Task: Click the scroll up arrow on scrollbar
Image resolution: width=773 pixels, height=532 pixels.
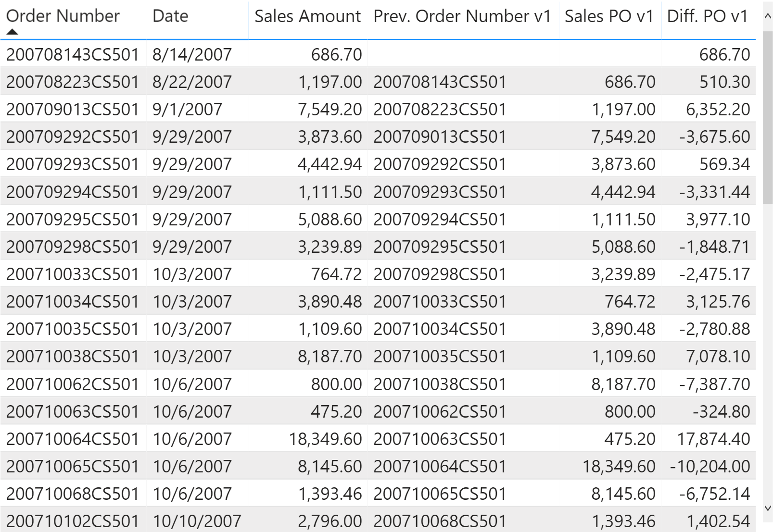Action: (768, 16)
